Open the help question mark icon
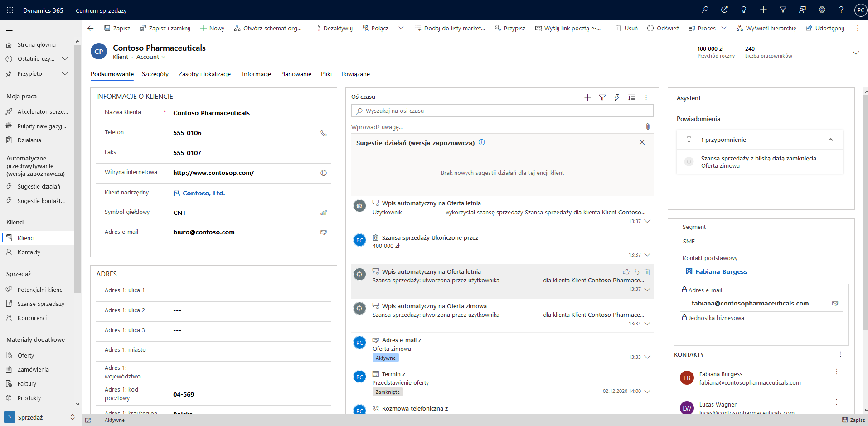 (841, 10)
